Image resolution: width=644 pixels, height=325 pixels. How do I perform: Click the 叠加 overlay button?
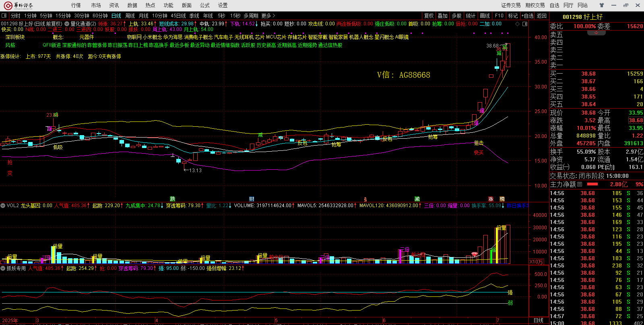(443, 16)
